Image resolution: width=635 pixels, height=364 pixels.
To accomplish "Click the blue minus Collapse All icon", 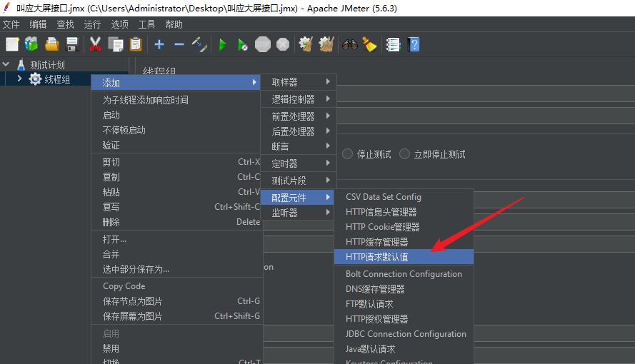I will coord(179,44).
